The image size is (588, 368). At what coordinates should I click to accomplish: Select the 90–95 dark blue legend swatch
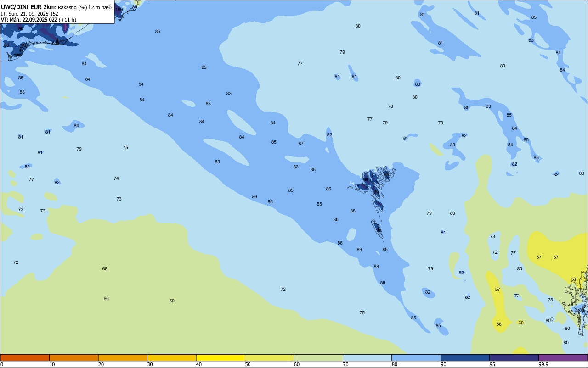pyautogui.click(x=465, y=357)
